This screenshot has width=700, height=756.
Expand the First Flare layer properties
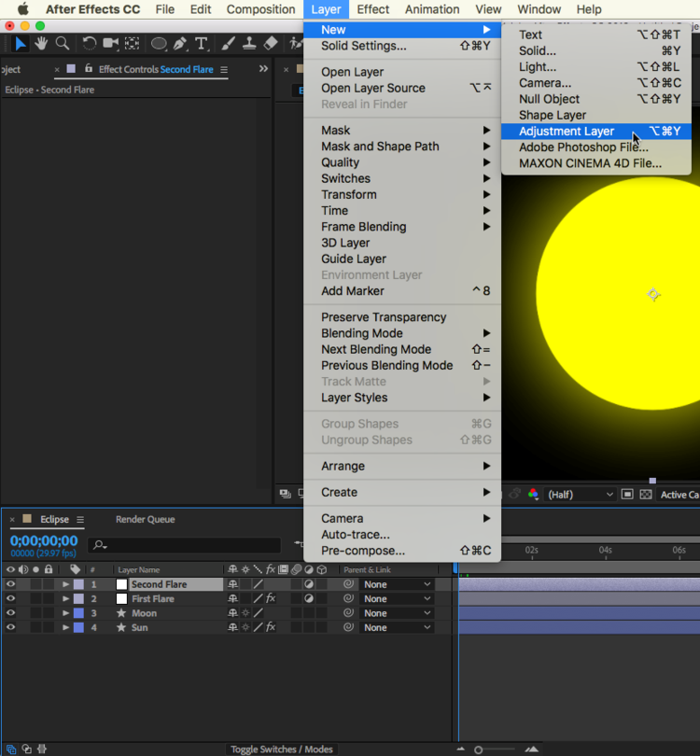click(x=65, y=599)
